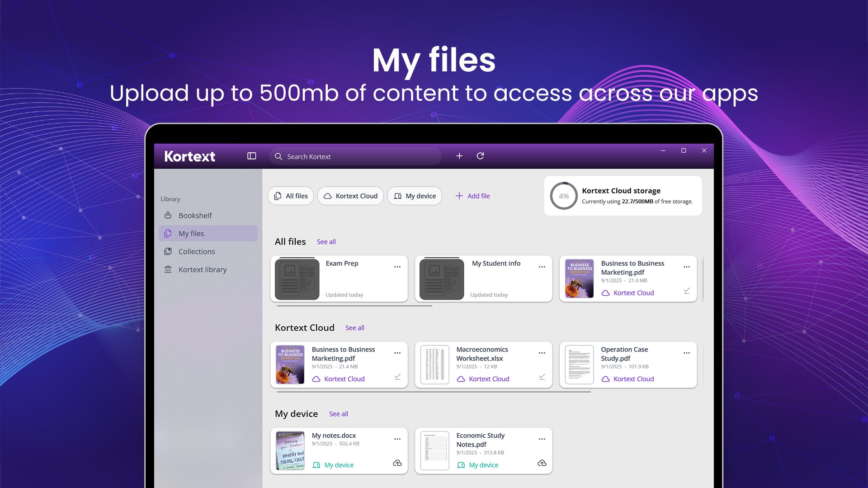868x488 pixels.
Task: Toggle the sidebar panel icon next to Kortext logo
Action: [x=251, y=155]
